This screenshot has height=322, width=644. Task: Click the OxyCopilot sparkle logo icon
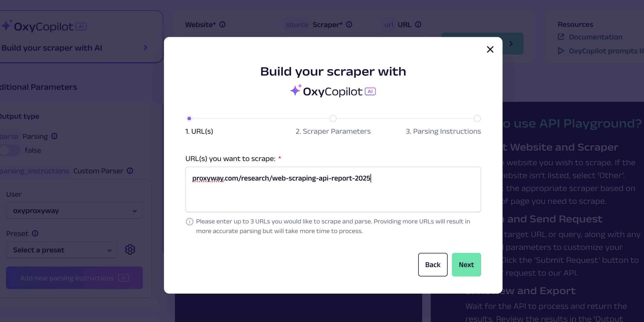295,91
